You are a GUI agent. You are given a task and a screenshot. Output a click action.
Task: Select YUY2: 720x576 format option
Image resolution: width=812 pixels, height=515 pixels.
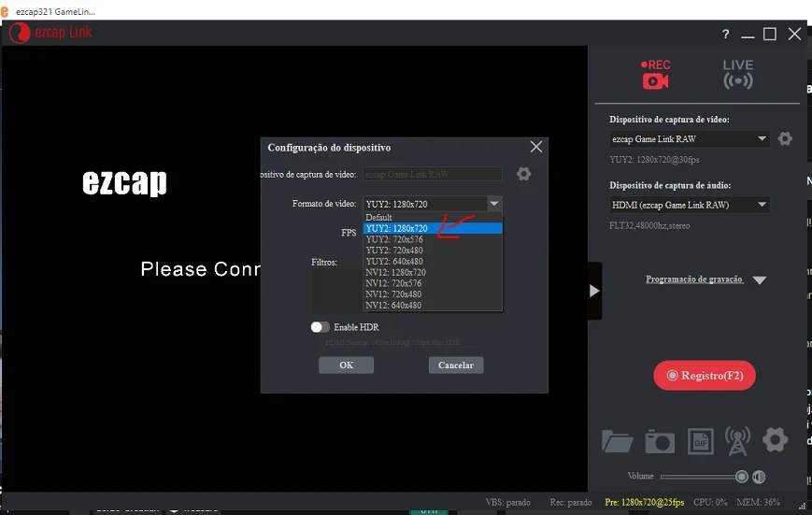pyautogui.click(x=433, y=239)
